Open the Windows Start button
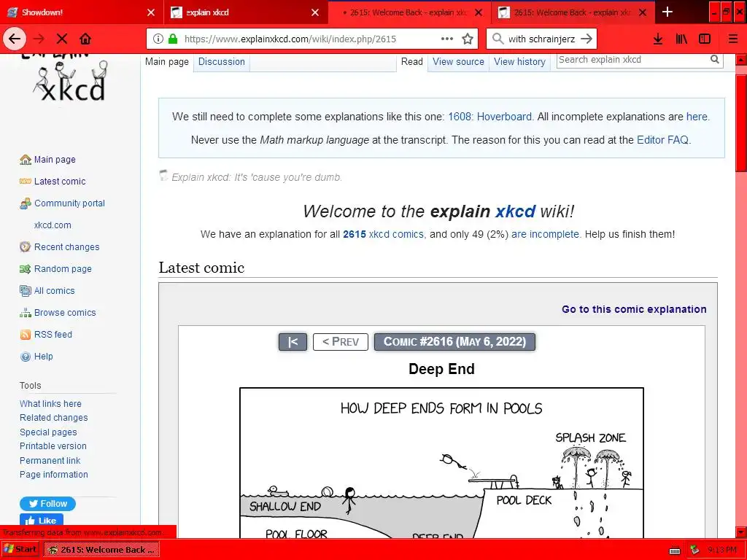 (x=20, y=550)
